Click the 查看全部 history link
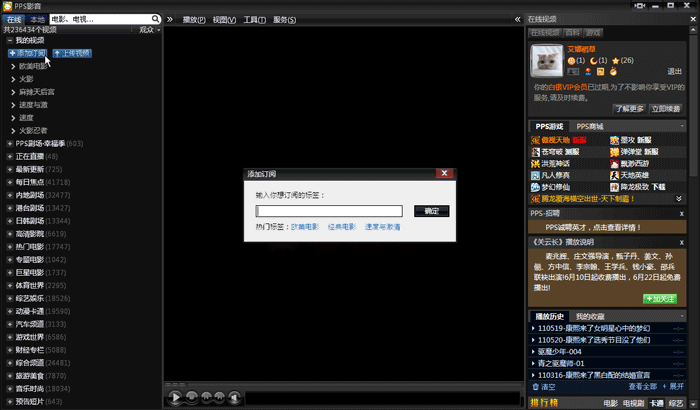 [642, 386]
